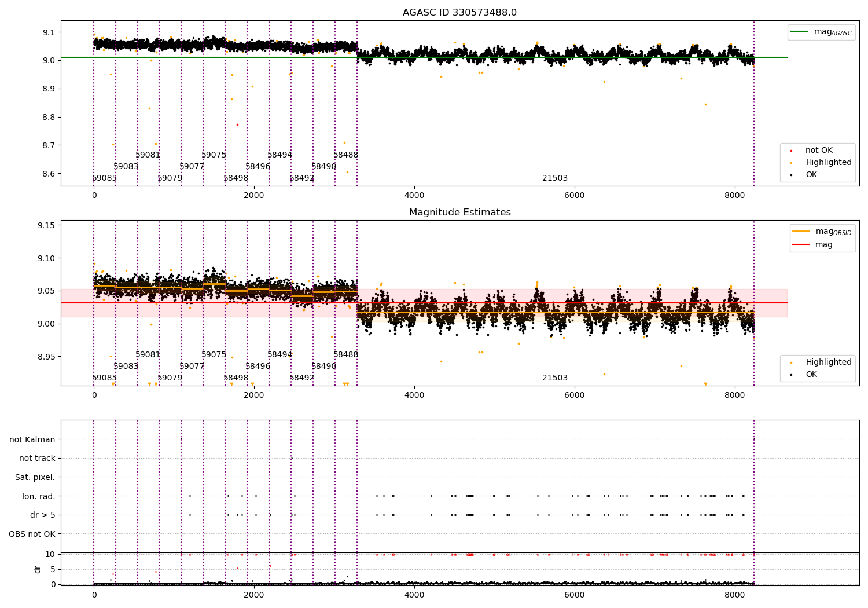Select the mag OBSID legend label

pos(833,232)
